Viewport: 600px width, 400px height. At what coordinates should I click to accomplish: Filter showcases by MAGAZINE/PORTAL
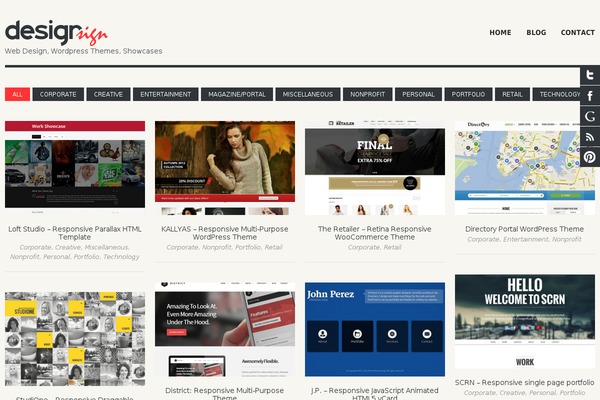237,94
